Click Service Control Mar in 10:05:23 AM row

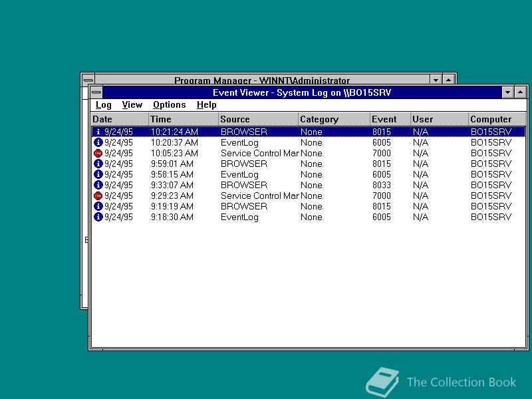(259, 153)
